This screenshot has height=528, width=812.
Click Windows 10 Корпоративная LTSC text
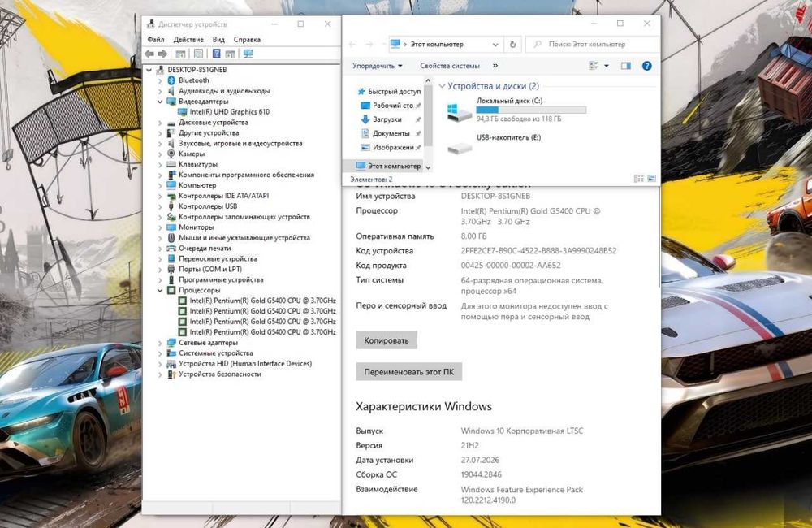(522, 431)
